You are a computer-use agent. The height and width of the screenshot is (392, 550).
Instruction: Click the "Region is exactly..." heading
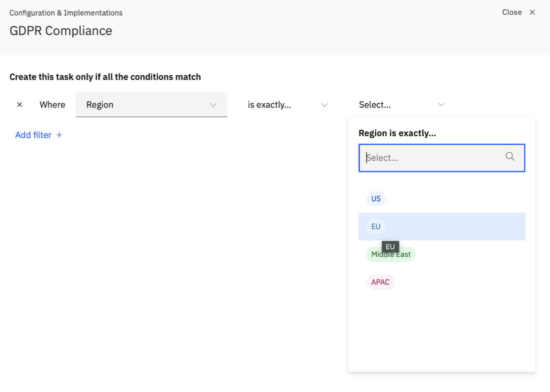(x=397, y=133)
